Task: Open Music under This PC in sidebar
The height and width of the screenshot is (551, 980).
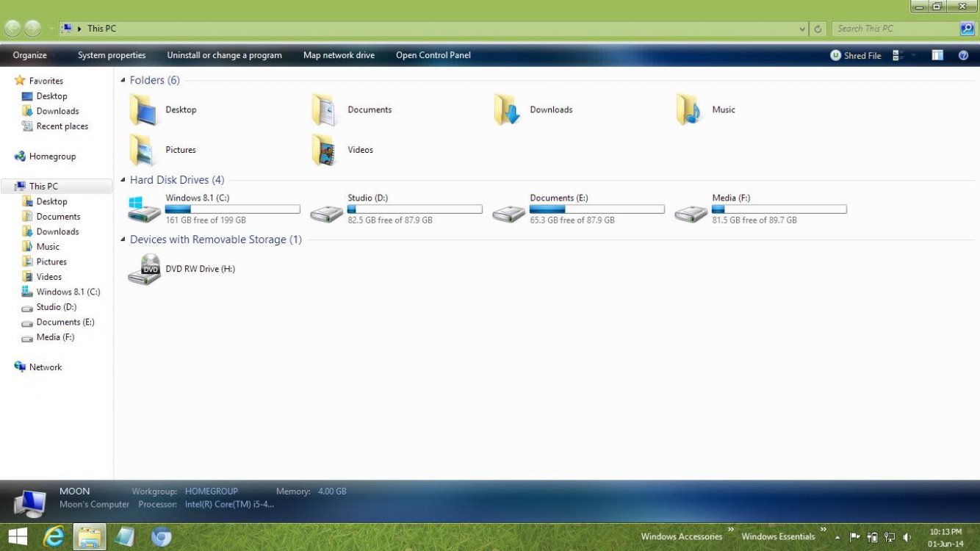Action: tap(48, 247)
